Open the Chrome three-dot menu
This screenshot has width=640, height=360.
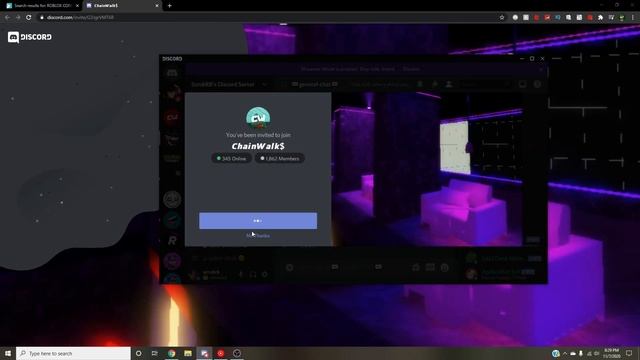pos(633,18)
